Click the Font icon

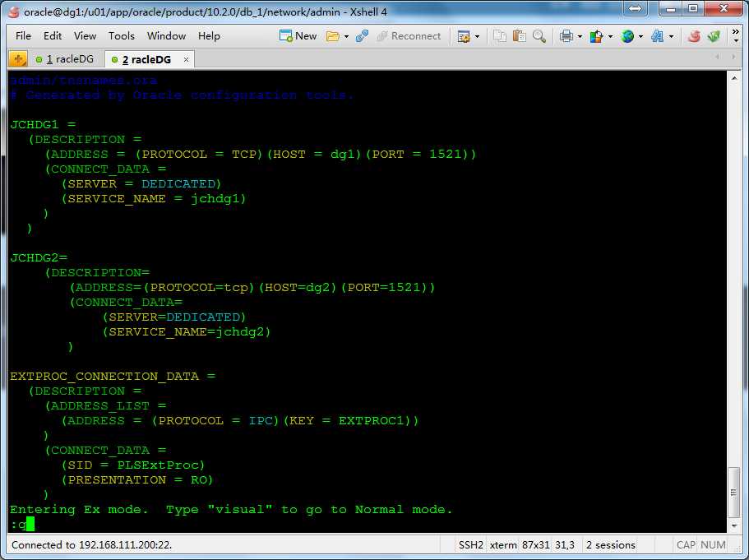point(657,36)
